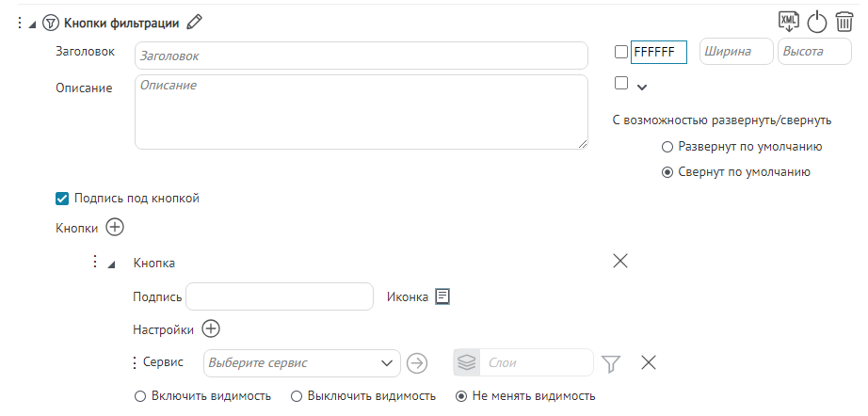868x416 pixels.
Task: Expand the chevron below the color field
Action: pos(642,88)
